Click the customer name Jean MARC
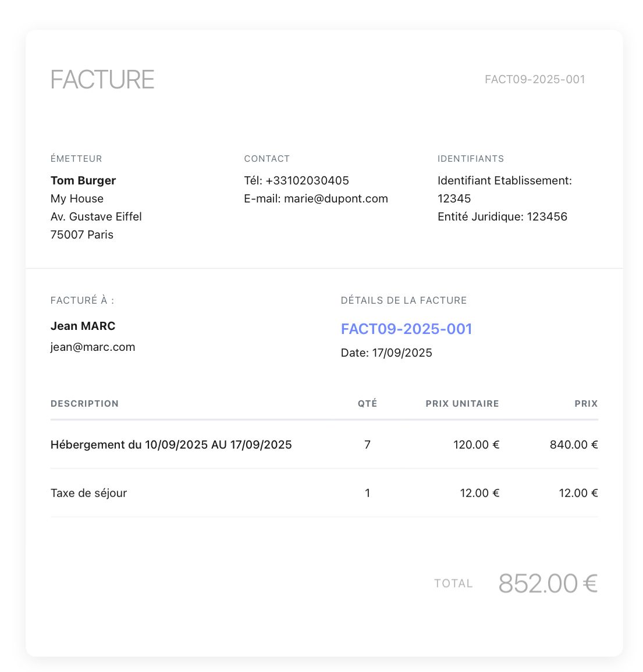The height and width of the screenshot is (672, 643). pos(83,326)
